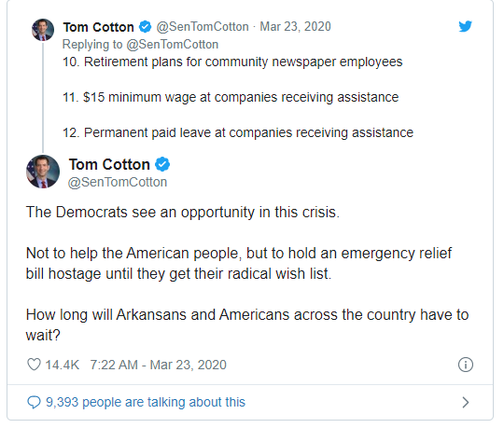The width and height of the screenshot is (504, 428).
Task: Click the replied tweet's numbered list text
Action: (x=238, y=97)
